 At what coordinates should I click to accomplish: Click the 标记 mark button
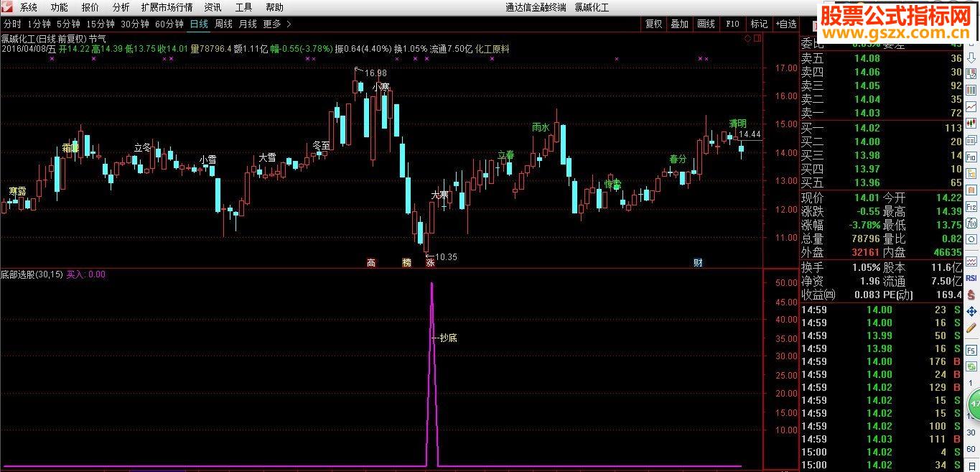click(x=758, y=24)
